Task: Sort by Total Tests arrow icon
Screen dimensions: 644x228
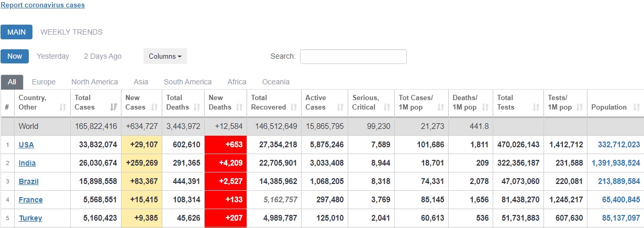Action: pos(536,107)
